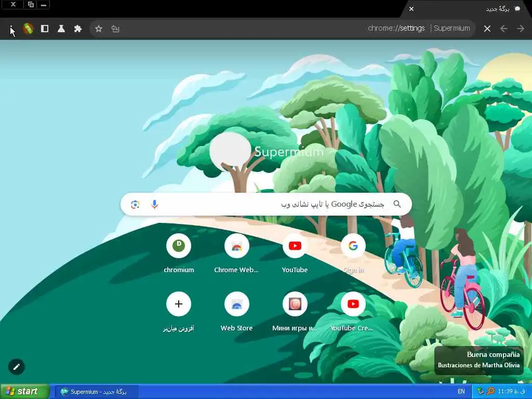532x399 pixels.
Task: Open the chromium shortcut
Action: coord(179,253)
